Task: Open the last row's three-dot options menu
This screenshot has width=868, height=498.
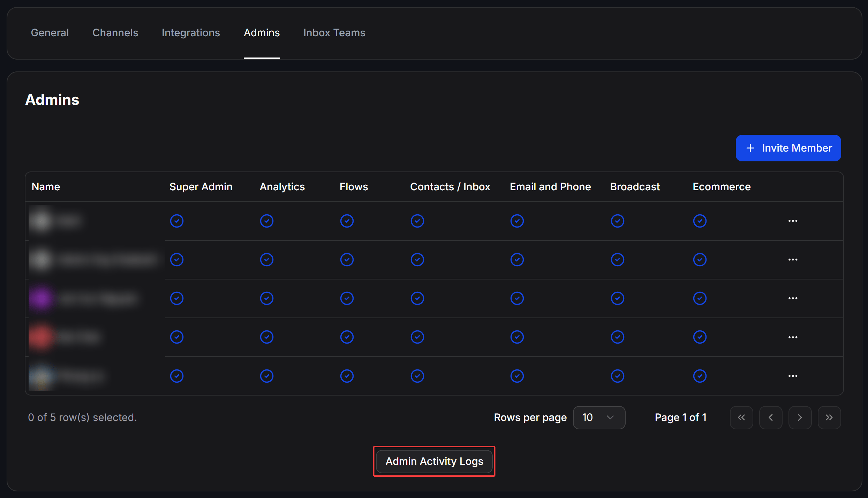Action: 793,376
